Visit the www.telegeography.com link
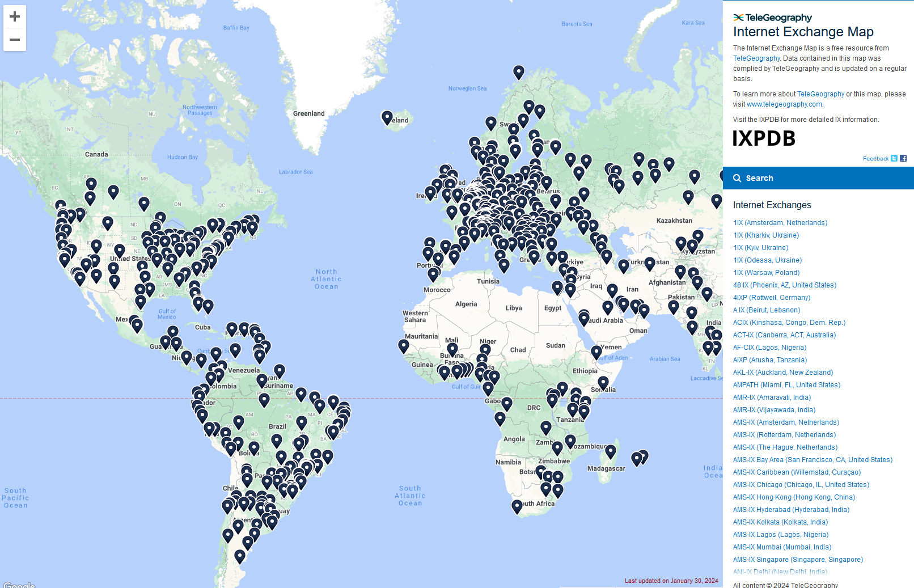Viewport: 914px width, 588px height. [x=784, y=104]
